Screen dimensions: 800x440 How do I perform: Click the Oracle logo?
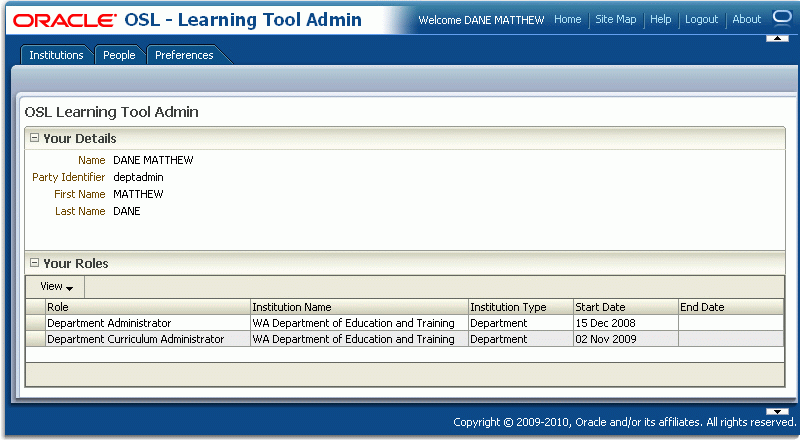[x=65, y=21]
